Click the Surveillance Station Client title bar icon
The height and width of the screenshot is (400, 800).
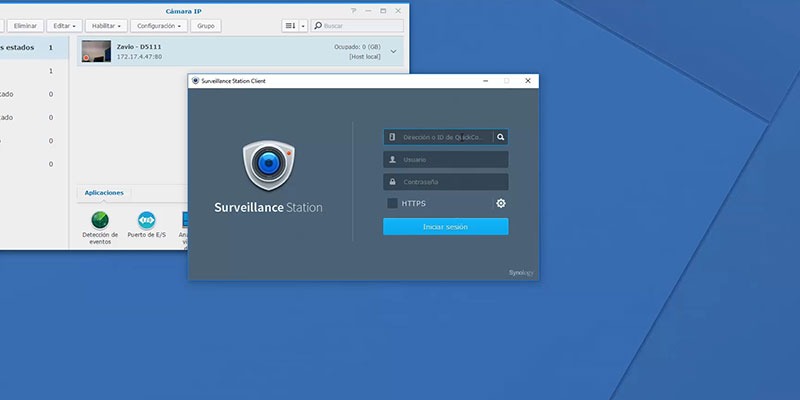(195, 81)
